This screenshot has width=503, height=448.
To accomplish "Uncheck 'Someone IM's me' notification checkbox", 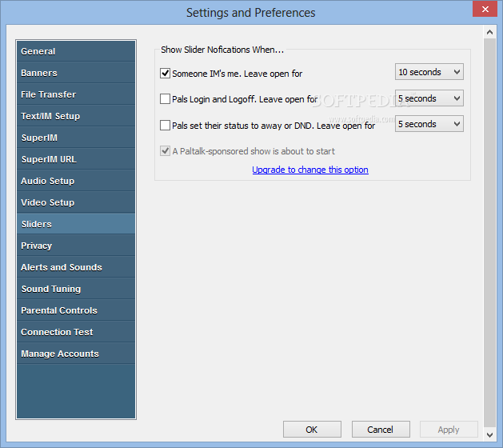I will tap(165, 73).
